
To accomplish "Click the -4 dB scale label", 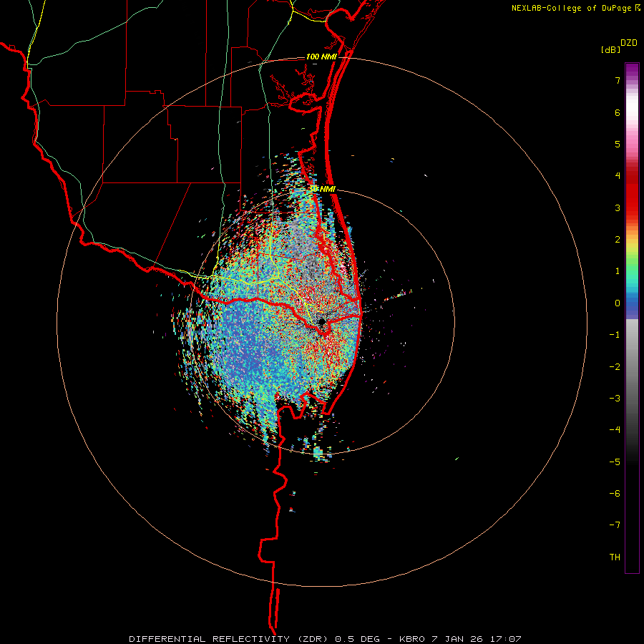I will click(615, 430).
